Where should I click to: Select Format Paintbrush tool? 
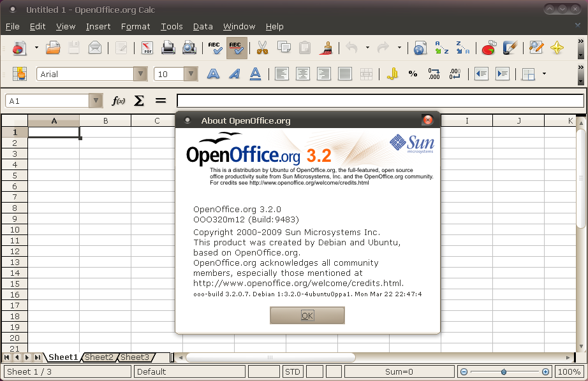(x=327, y=48)
